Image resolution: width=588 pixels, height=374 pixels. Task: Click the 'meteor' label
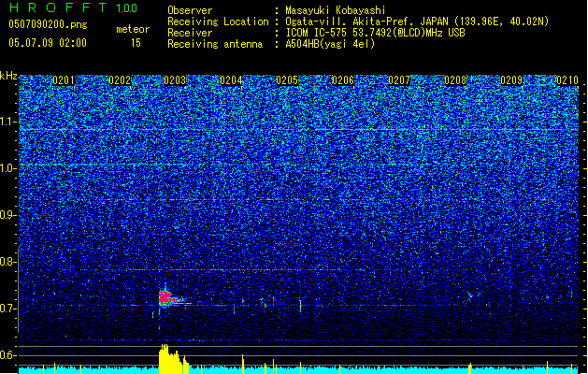pos(133,29)
